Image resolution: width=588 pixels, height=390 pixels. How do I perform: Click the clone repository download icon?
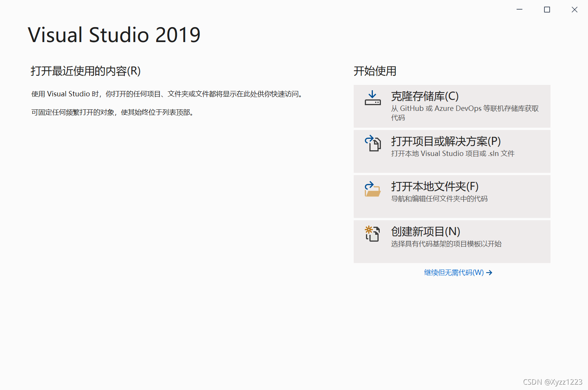pos(372,98)
